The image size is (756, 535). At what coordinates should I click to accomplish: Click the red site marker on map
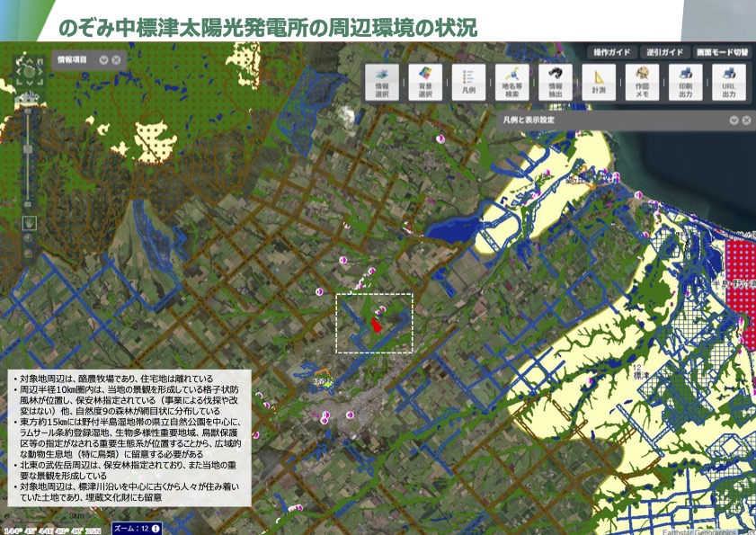click(x=377, y=324)
